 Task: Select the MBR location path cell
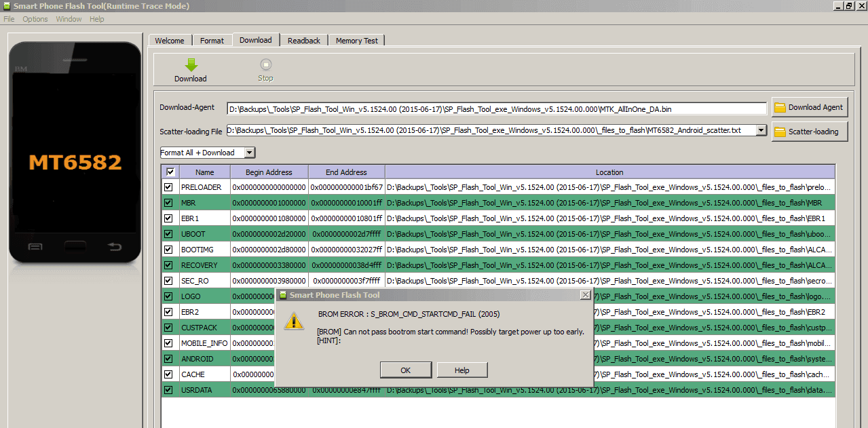(609, 203)
